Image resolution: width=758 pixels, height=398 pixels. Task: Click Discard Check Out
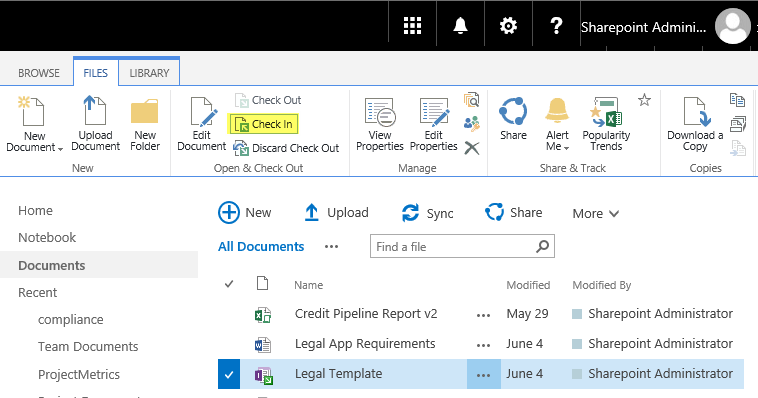coord(286,148)
